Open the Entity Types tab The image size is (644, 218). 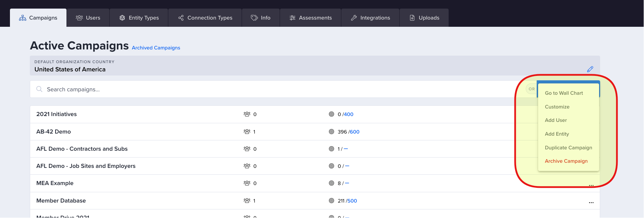click(x=139, y=18)
